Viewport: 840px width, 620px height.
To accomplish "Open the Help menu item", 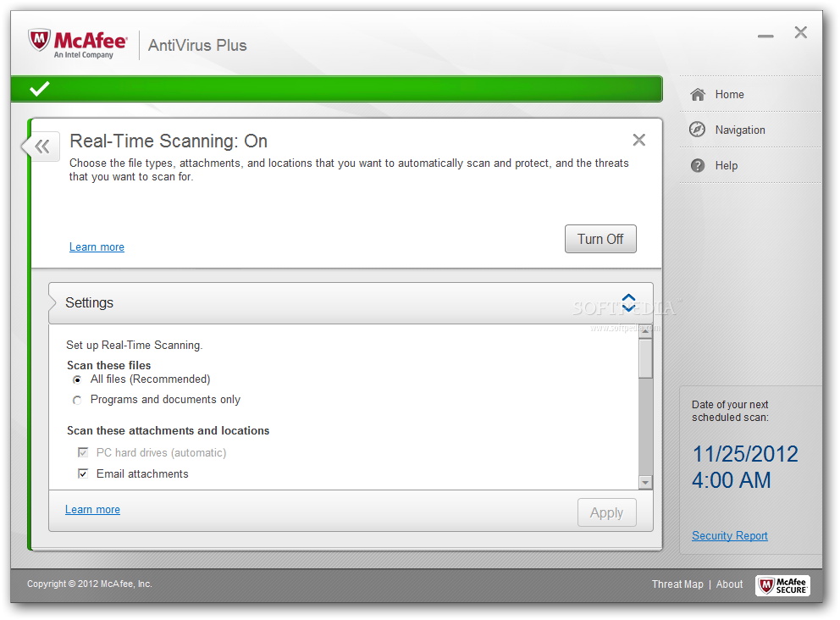I will 726,166.
